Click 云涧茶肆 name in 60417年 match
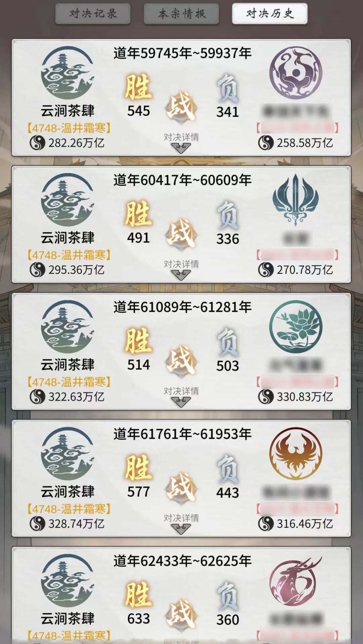Image resolution: width=363 pixels, height=644 pixels. [68, 238]
